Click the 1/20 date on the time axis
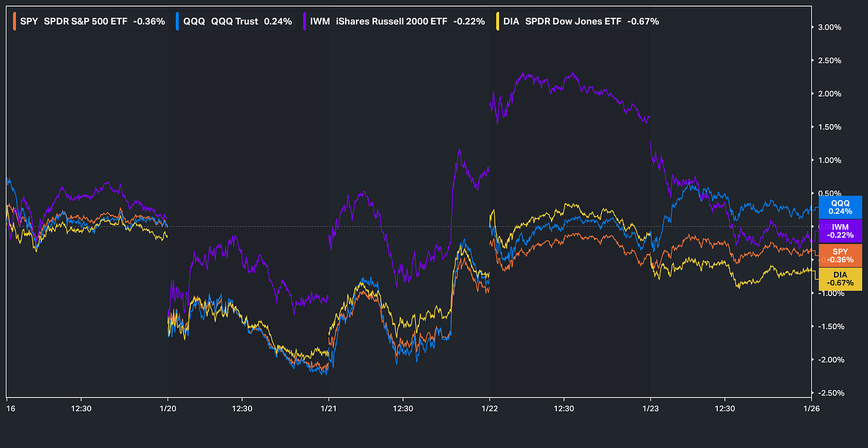 coord(168,408)
